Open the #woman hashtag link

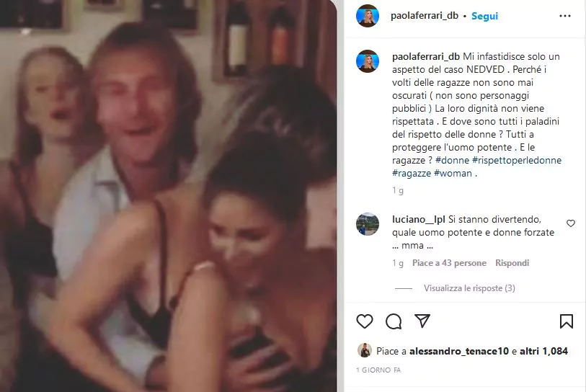(453, 174)
